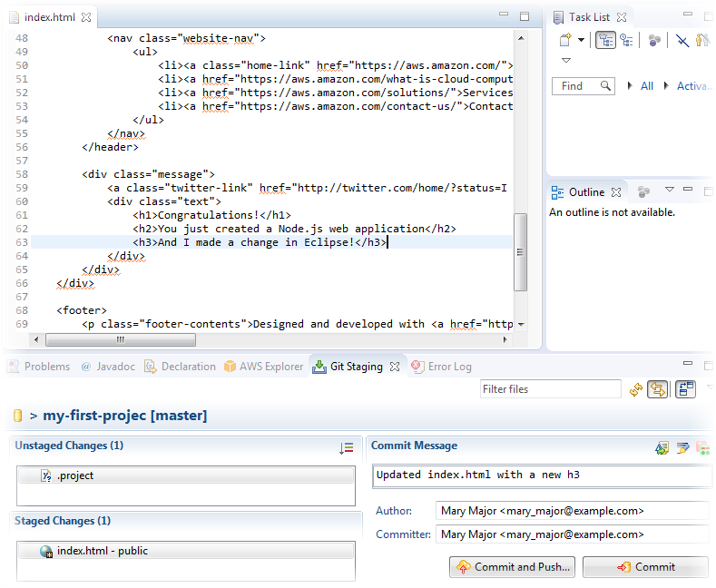Click the editor scroll down arrow
The height and width of the screenshot is (588, 716).
click(521, 324)
